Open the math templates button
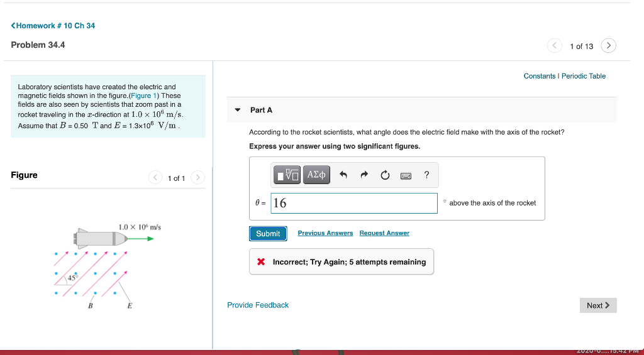The width and height of the screenshot is (644, 355). click(287, 175)
